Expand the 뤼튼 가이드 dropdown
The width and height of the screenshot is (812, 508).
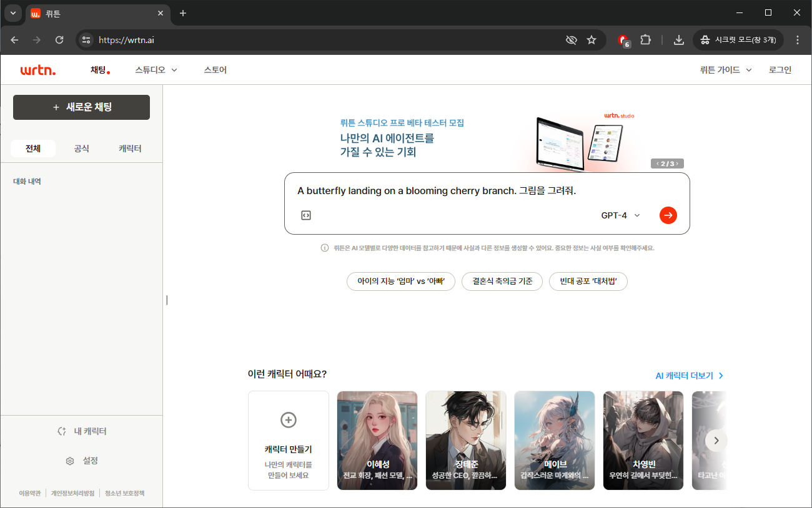point(726,70)
